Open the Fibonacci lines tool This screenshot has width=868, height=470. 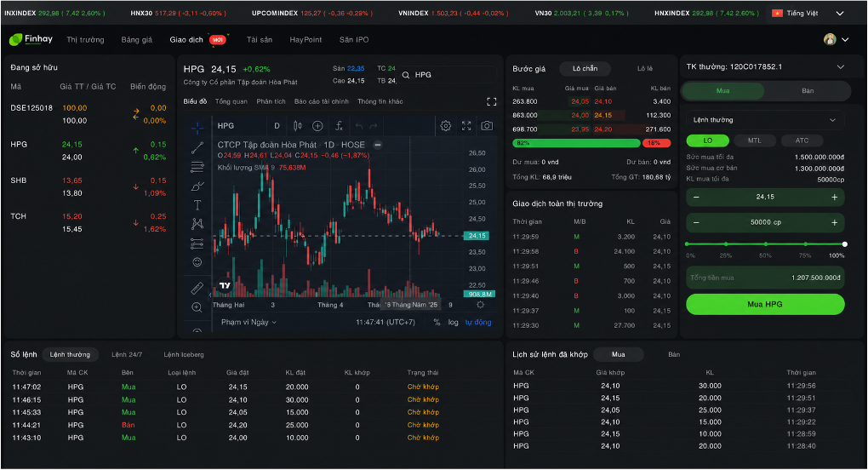coord(197,167)
